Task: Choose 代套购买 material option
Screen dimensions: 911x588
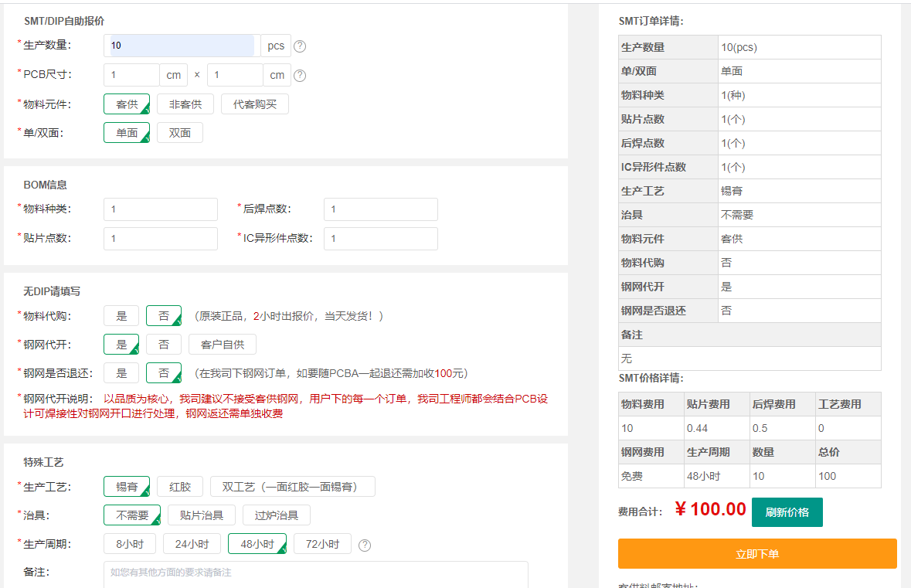Action: point(256,104)
